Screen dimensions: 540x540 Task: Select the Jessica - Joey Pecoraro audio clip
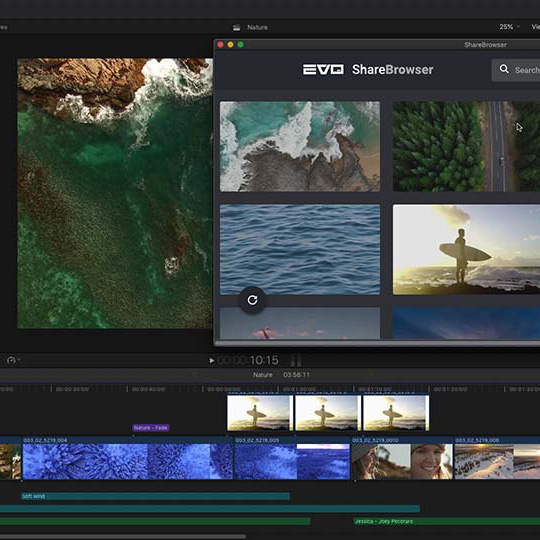coord(447,521)
